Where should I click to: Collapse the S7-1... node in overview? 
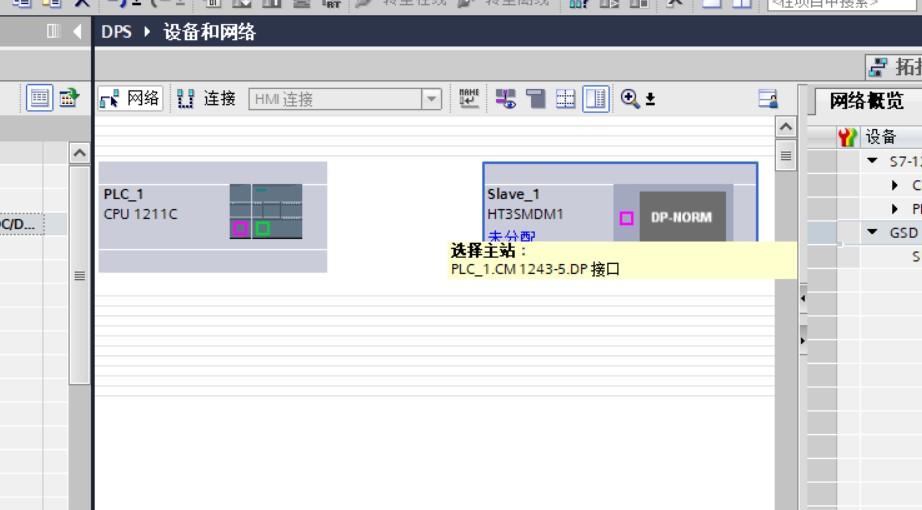(x=873, y=161)
